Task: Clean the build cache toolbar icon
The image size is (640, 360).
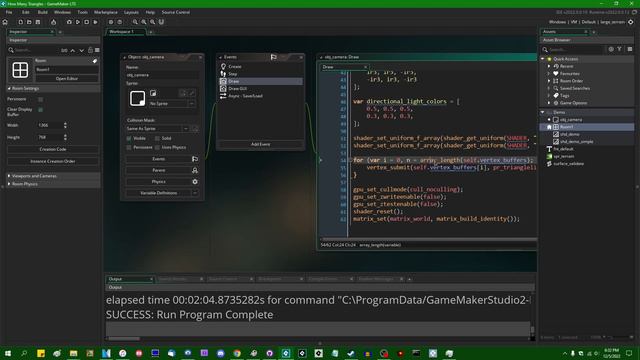Action: [x=95, y=22]
